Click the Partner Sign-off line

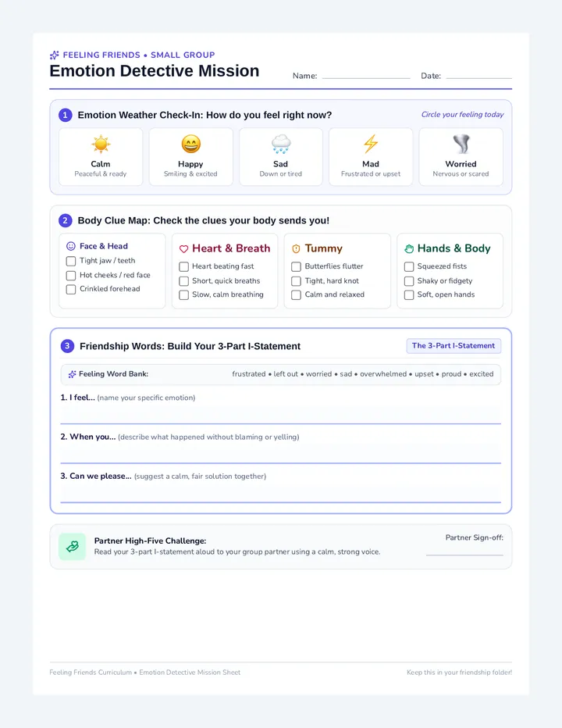tap(464, 551)
